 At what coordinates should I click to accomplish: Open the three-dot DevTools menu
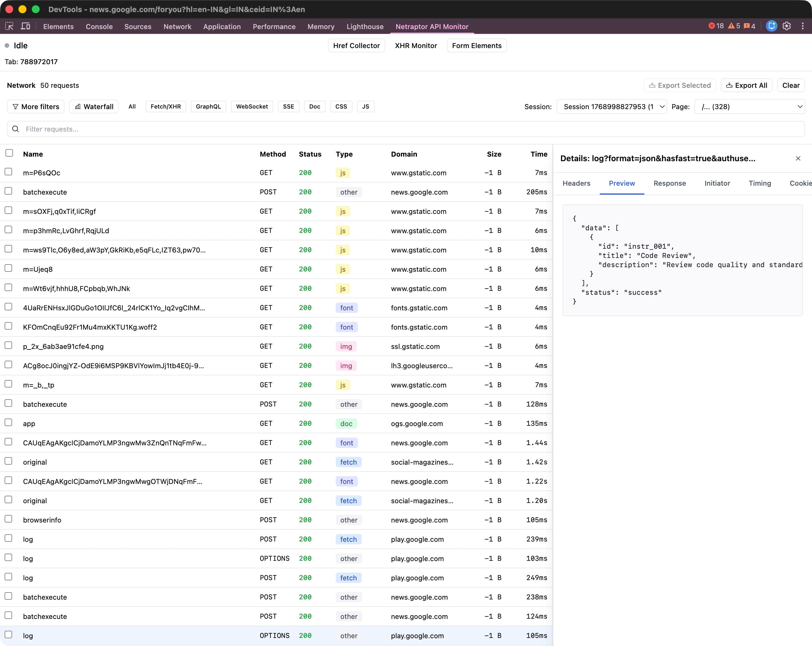point(803,26)
